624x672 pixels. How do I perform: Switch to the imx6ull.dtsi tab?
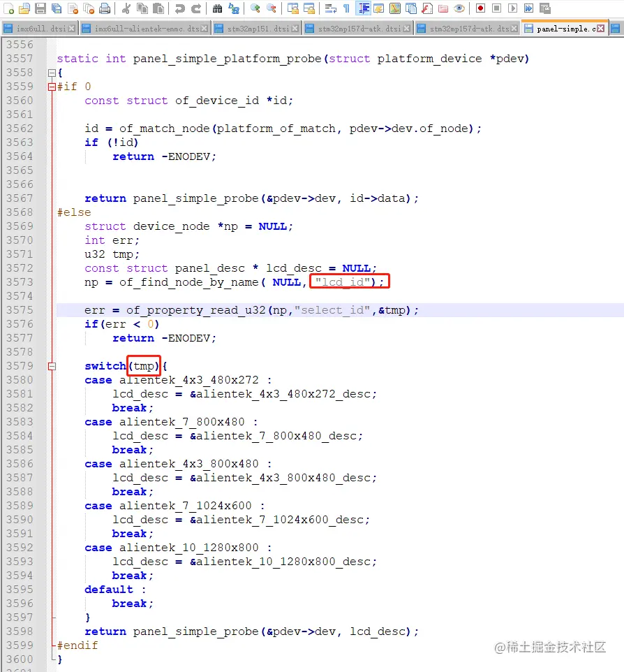(40, 29)
